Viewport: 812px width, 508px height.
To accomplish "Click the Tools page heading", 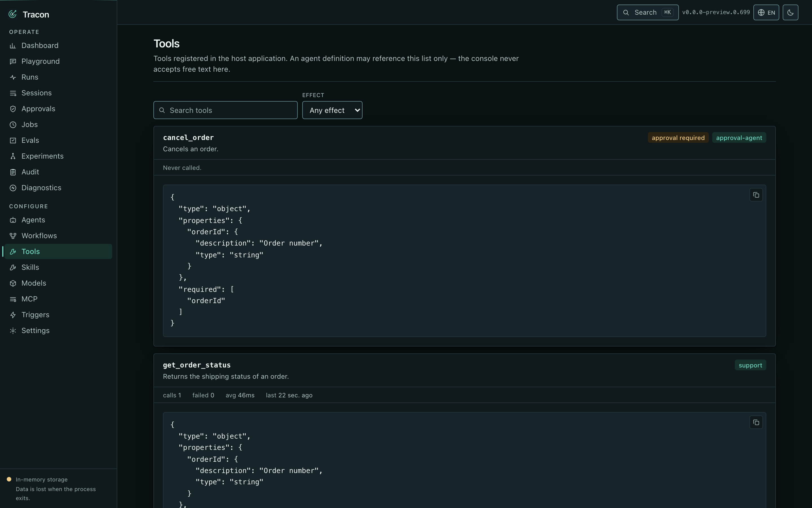I will coord(166,44).
